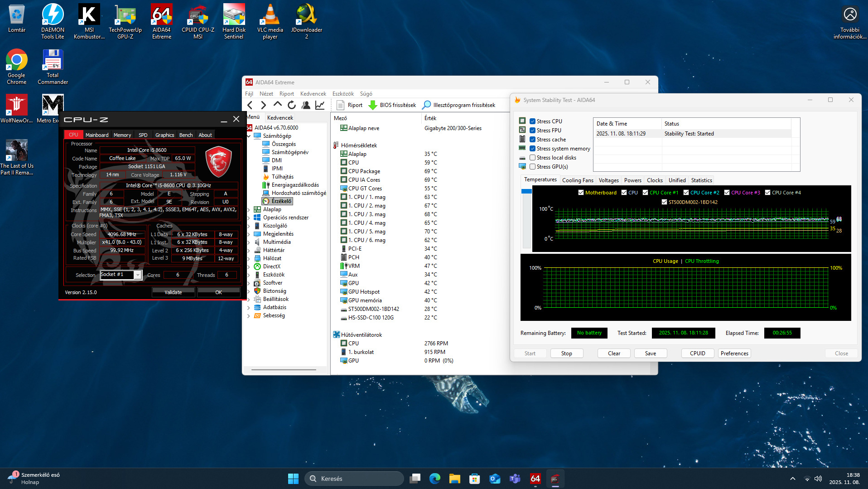
Task: Click the Validate button in CPU-Z
Action: coord(173,292)
